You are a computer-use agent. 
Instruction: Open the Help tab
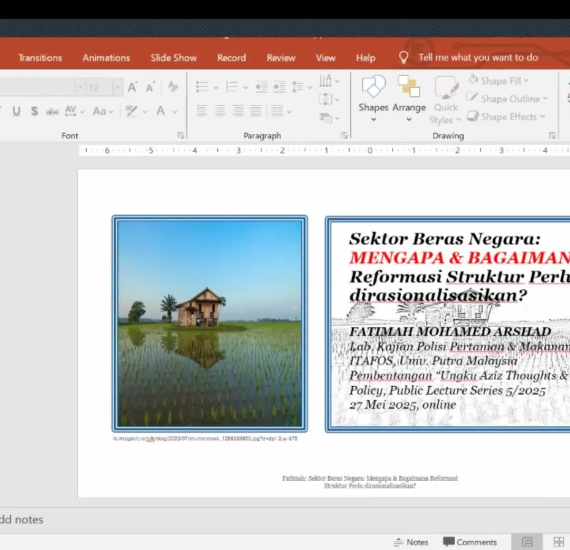click(x=365, y=58)
